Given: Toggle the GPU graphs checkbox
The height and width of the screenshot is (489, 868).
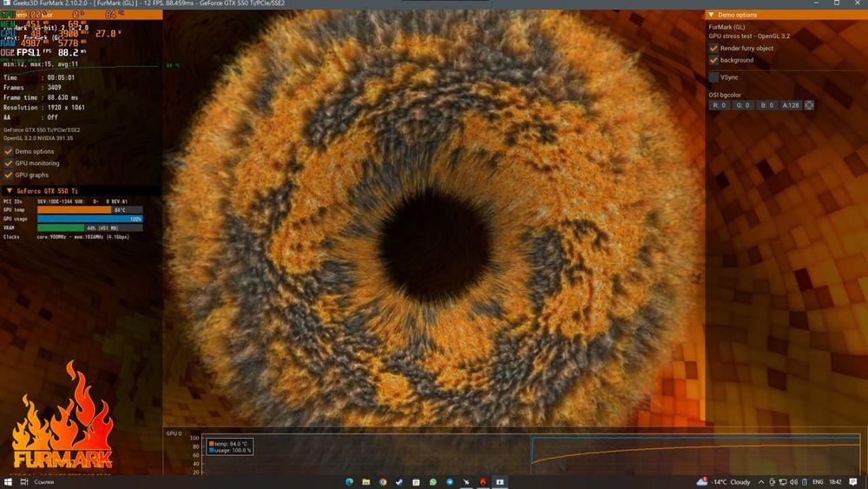Looking at the screenshot, I should tap(9, 175).
